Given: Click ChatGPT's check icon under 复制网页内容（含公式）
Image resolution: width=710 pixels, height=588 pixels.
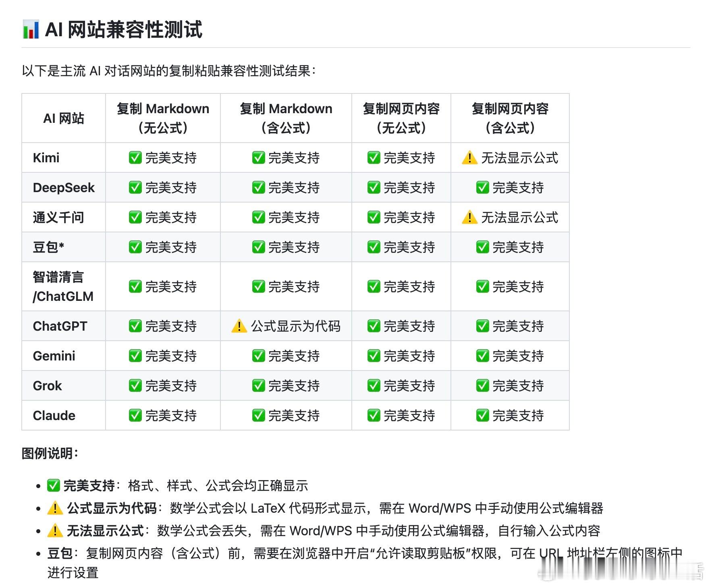Looking at the screenshot, I should pyautogui.click(x=483, y=326).
